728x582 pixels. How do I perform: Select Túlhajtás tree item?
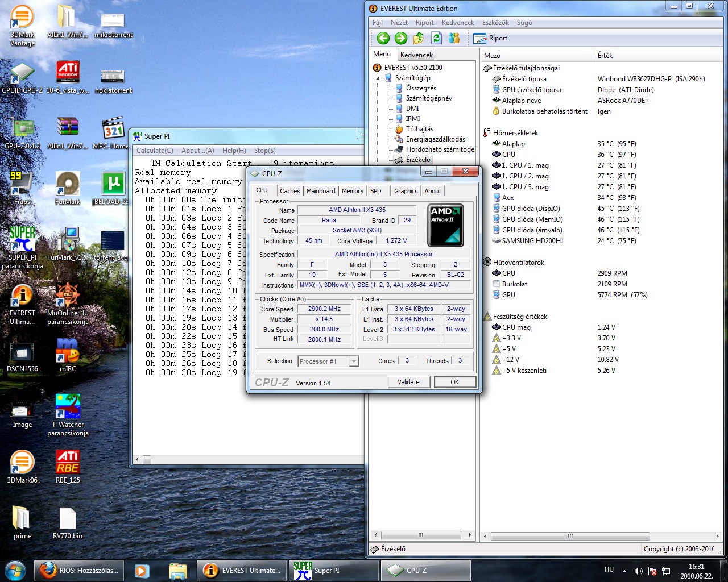tap(419, 129)
